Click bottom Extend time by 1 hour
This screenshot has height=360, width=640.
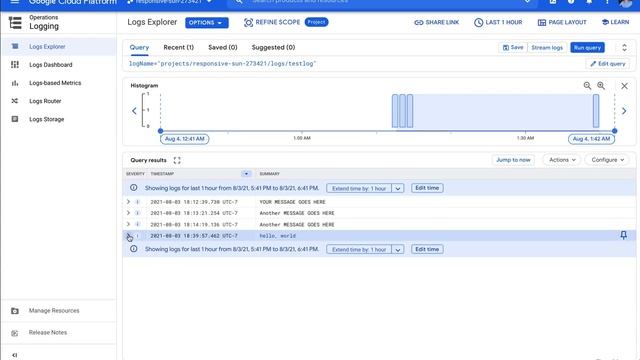pos(359,249)
